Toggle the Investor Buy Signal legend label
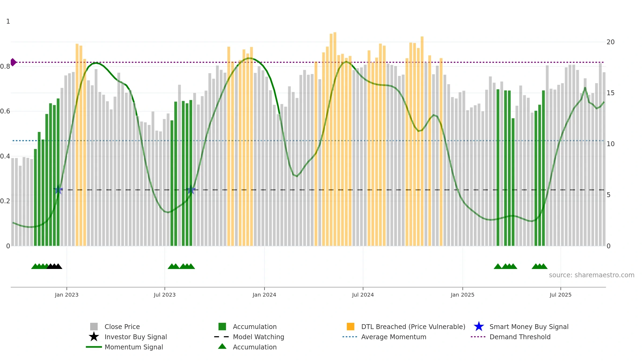 [136, 337]
